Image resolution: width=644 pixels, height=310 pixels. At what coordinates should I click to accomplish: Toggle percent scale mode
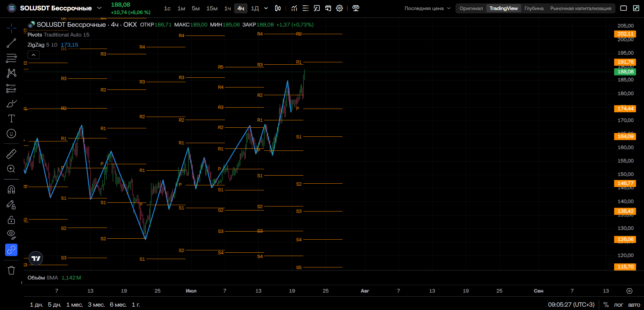pos(606,305)
